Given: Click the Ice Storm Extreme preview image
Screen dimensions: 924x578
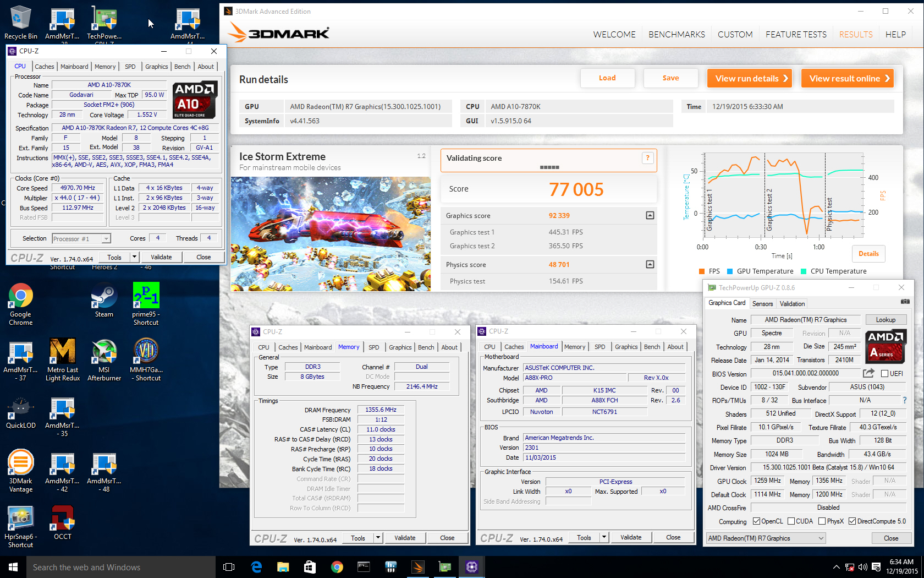Looking at the screenshot, I should [x=331, y=234].
